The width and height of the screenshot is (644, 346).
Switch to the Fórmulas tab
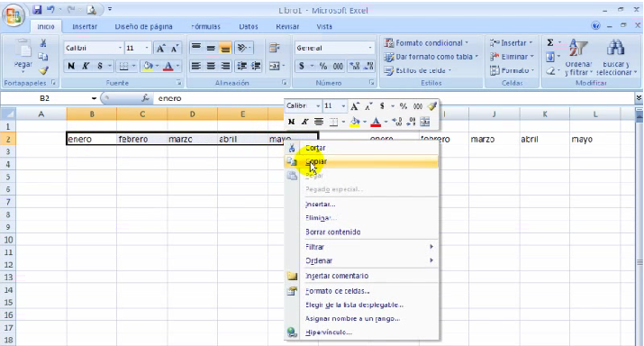[x=205, y=26]
